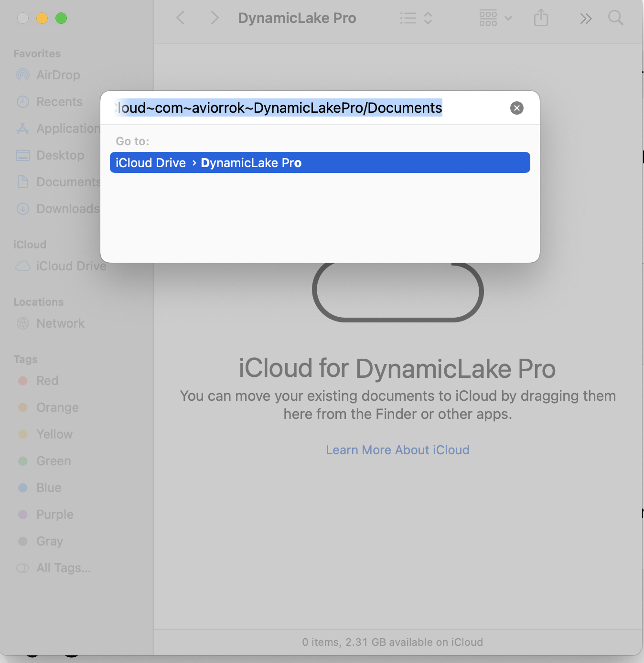644x663 pixels.
Task: Go forward with the right chevron
Action: (215, 18)
